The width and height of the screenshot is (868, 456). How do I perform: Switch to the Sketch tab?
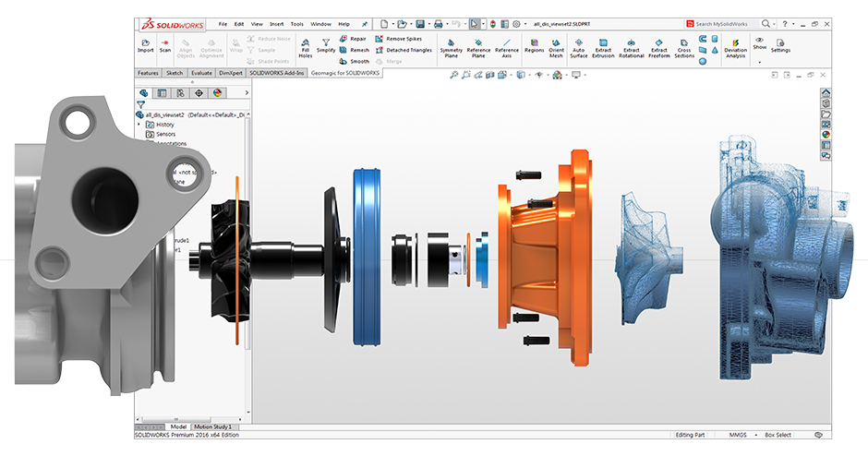[x=175, y=73]
